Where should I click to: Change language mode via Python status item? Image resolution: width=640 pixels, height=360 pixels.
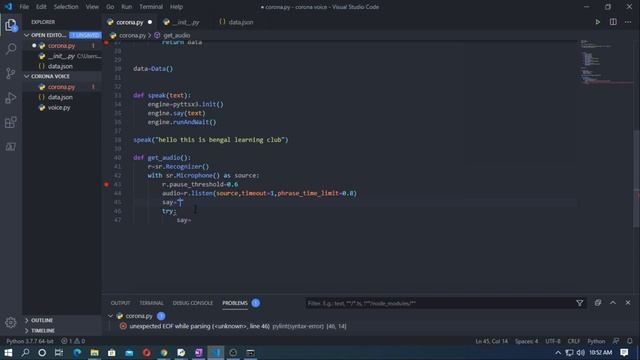pyautogui.click(x=596, y=341)
